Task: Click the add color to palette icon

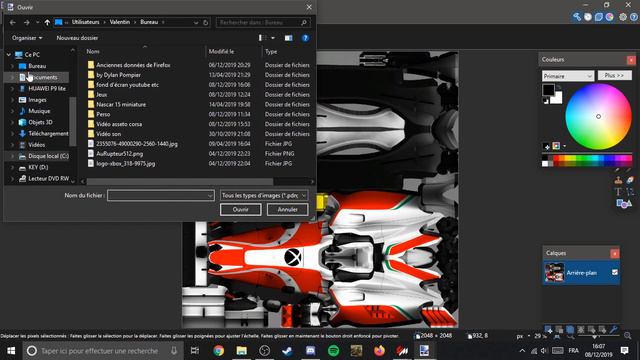Action: coord(547,146)
